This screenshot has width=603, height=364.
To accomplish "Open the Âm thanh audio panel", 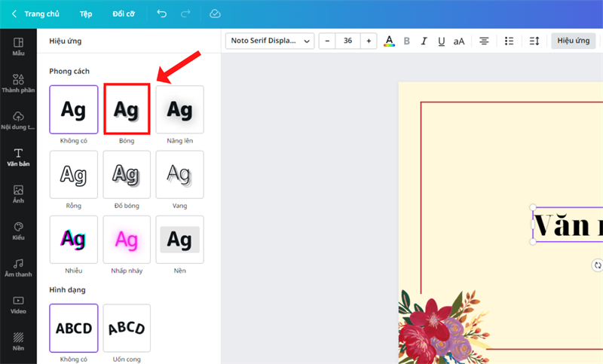I will (18, 268).
